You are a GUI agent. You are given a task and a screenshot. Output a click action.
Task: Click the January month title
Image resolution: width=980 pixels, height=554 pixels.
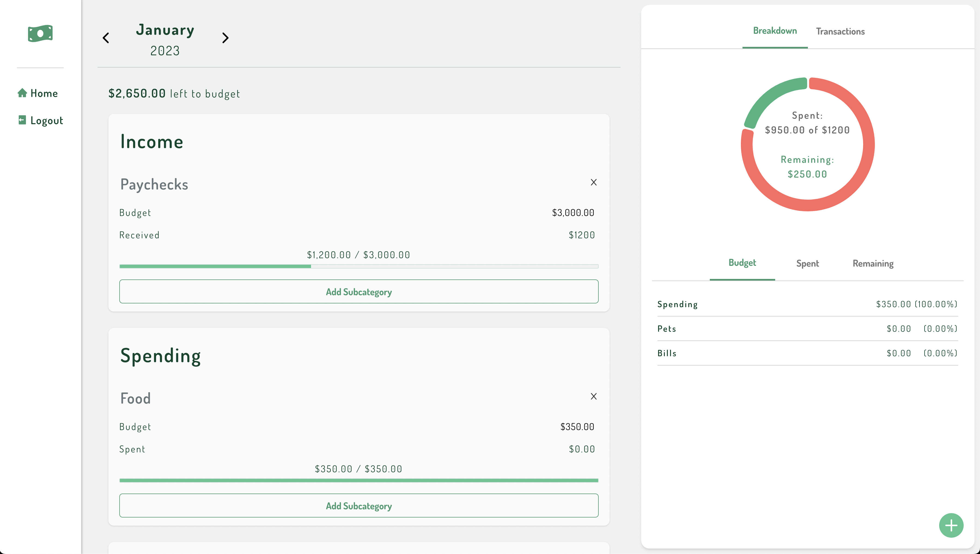(165, 30)
